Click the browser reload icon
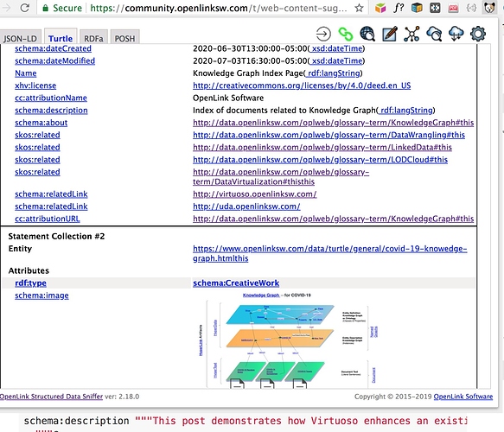The image size is (504, 432). click(25, 8)
